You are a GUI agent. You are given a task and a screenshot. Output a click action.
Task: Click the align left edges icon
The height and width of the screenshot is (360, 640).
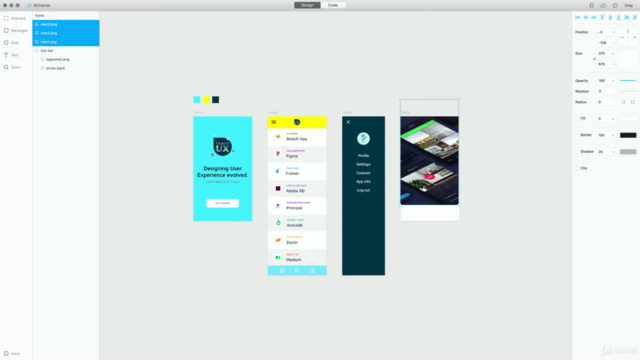click(x=578, y=18)
